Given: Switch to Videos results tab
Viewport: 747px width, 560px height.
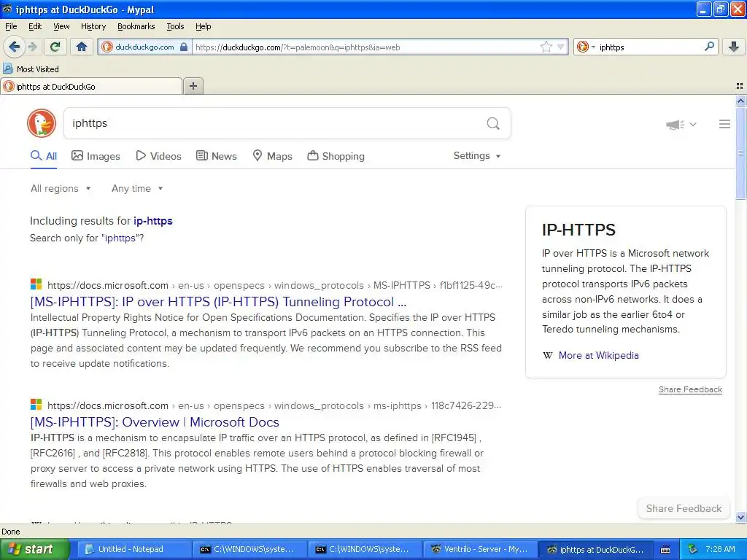Looking at the screenshot, I should [x=158, y=156].
